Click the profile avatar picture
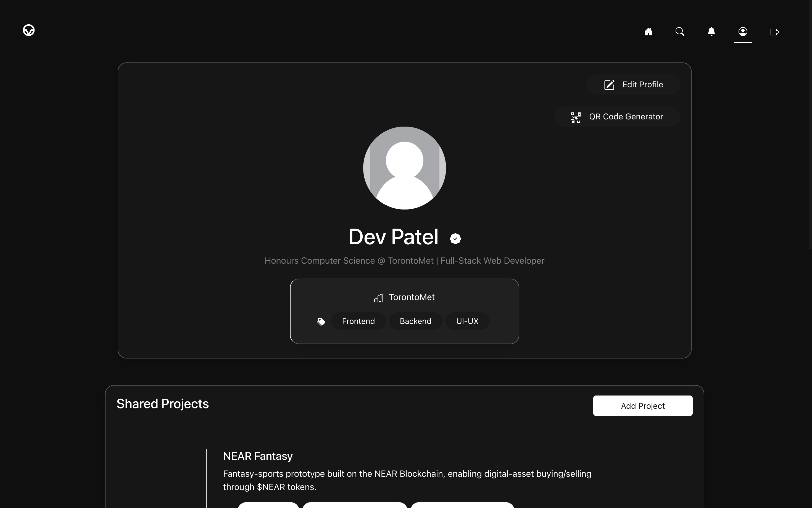The width and height of the screenshot is (812, 508). click(x=404, y=168)
